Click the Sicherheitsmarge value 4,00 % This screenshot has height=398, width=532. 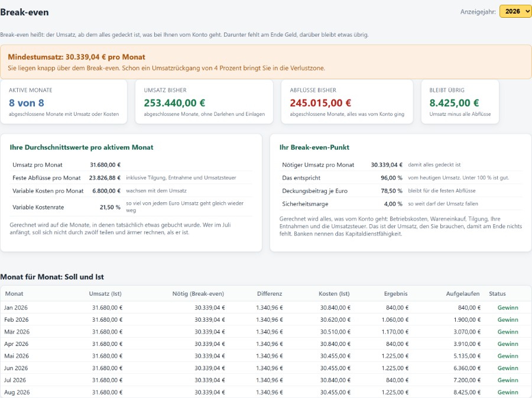393,204
